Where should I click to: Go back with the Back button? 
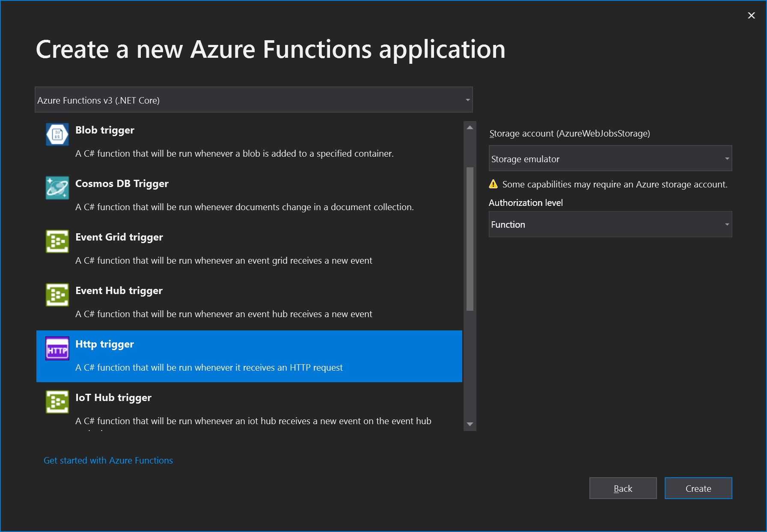pos(623,488)
